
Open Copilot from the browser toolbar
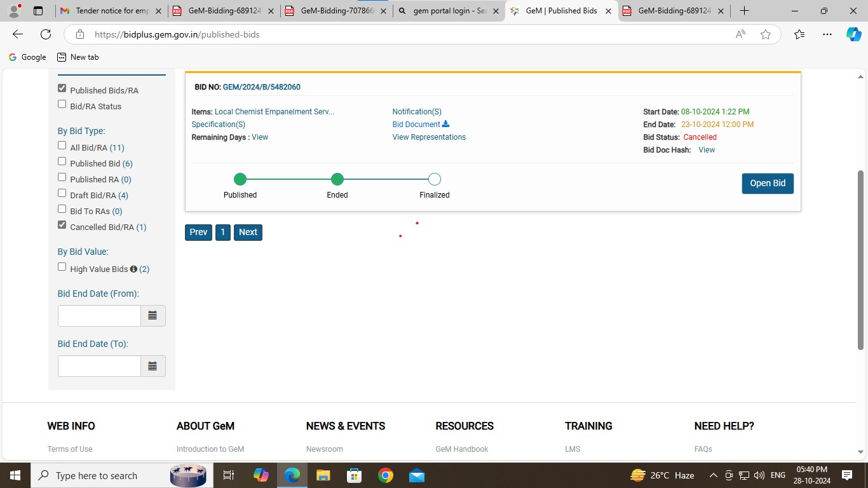pyautogui.click(x=853, y=34)
